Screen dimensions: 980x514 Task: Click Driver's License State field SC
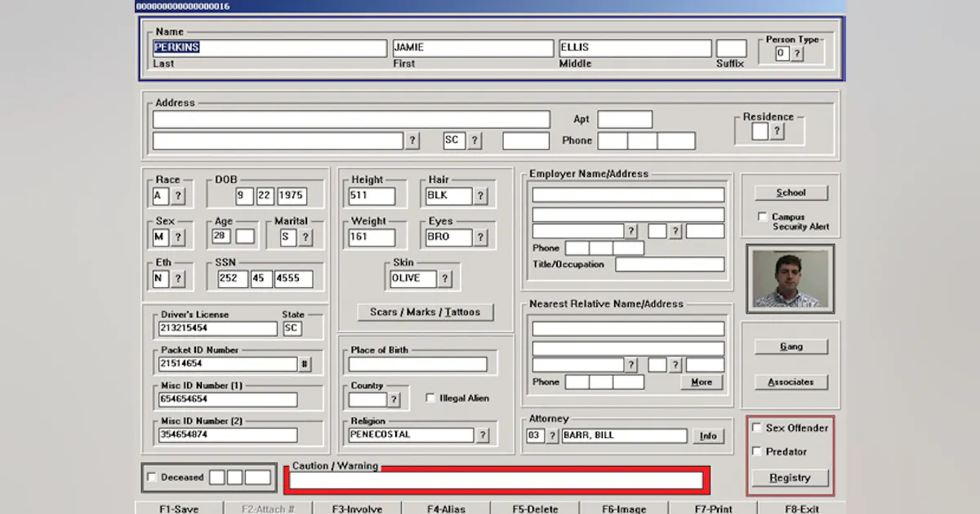(292, 329)
